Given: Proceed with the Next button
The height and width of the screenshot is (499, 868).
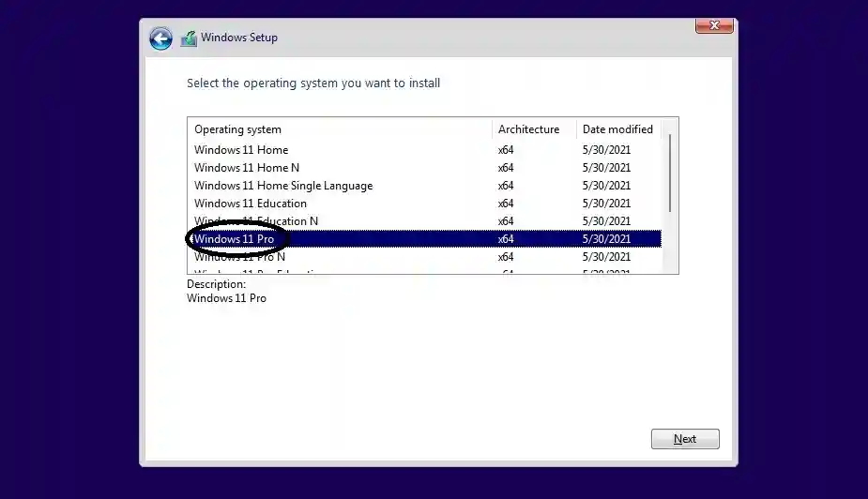Looking at the screenshot, I should pyautogui.click(x=685, y=439).
